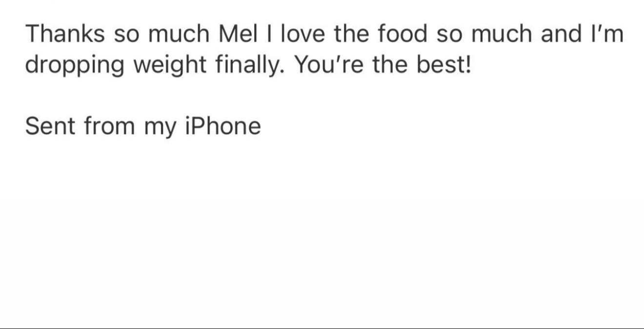Click the word "love" in the first line

coord(306,34)
